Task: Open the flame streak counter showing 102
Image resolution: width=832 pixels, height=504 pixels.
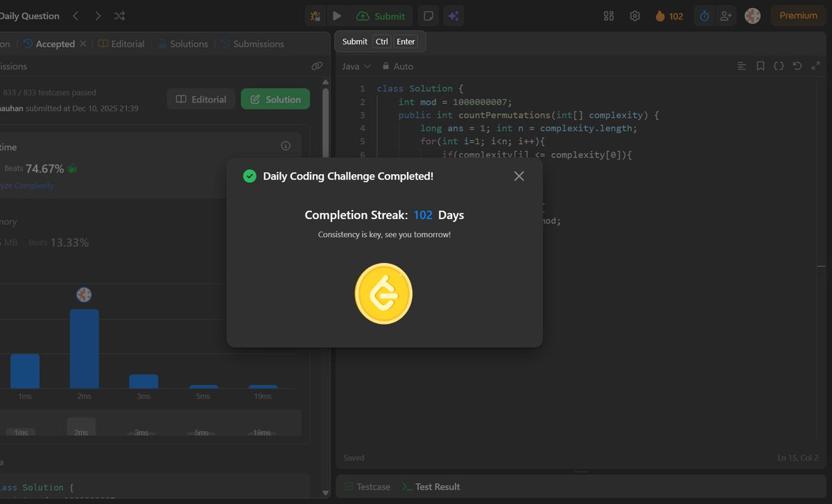Action: point(668,15)
